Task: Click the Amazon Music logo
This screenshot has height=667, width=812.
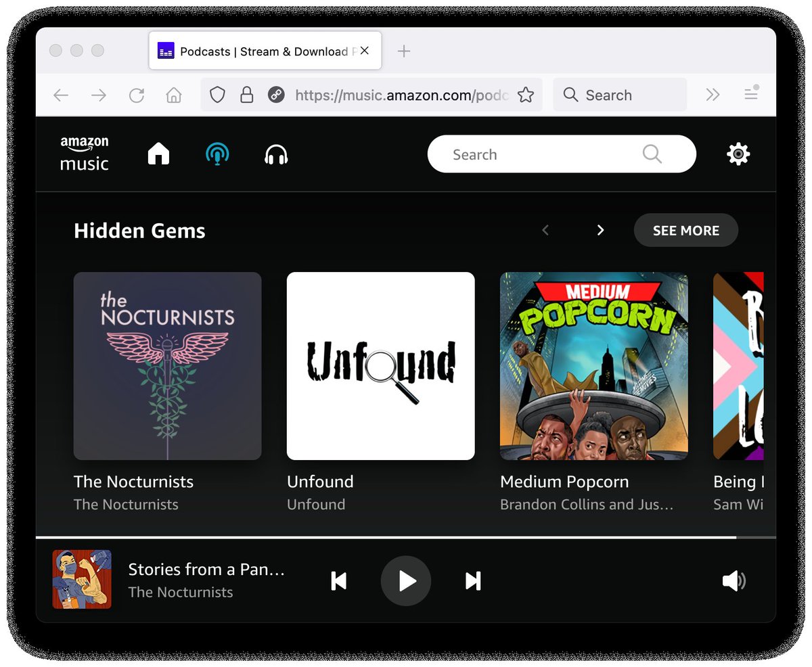Action: click(x=85, y=154)
